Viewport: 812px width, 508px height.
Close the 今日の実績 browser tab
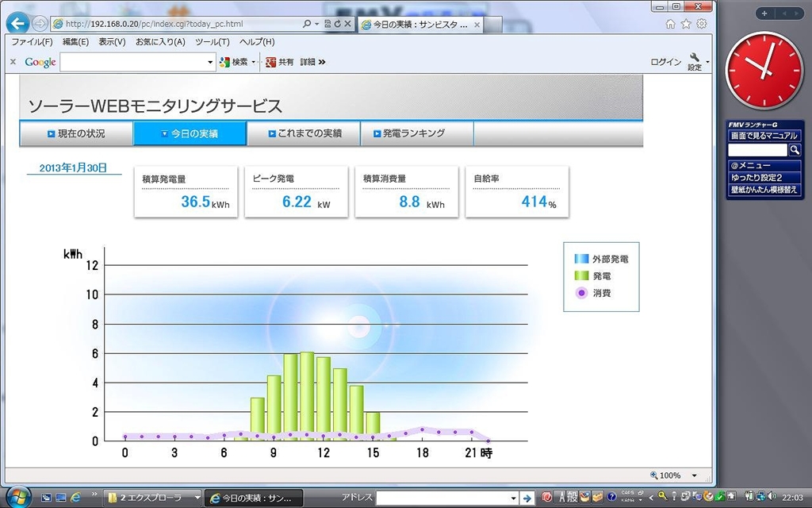(x=477, y=25)
